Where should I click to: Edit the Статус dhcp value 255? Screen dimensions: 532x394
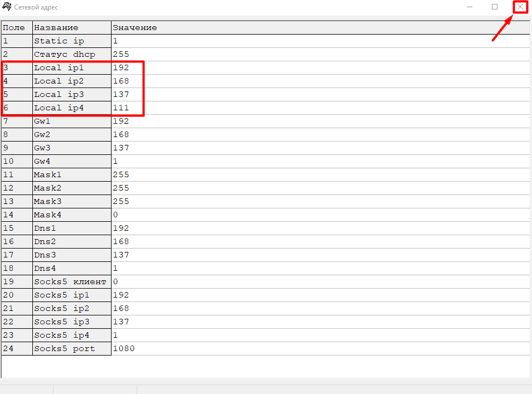[321, 54]
